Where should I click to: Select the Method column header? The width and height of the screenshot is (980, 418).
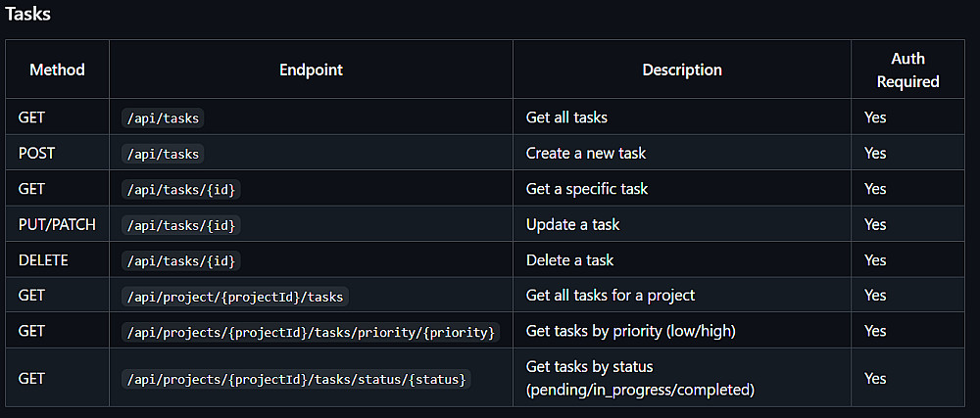coord(57,70)
